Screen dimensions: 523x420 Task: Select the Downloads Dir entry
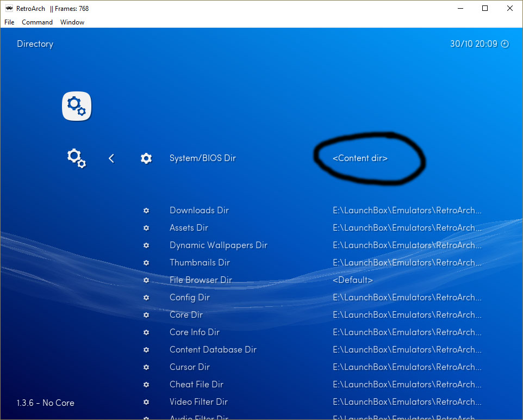click(x=199, y=211)
